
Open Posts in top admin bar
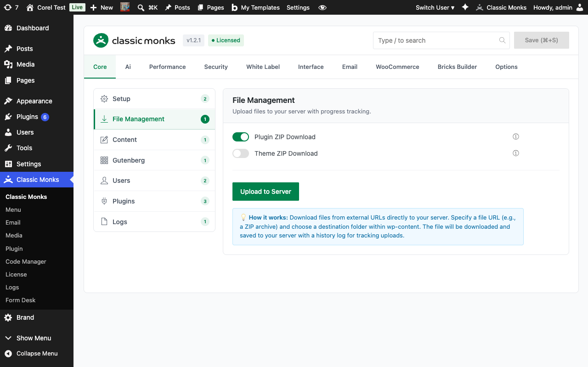tap(177, 7)
